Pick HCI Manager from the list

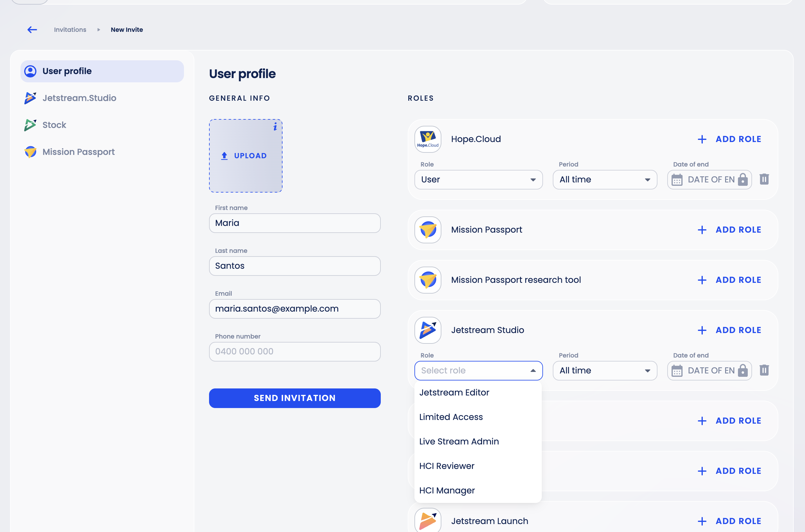[x=478, y=490]
